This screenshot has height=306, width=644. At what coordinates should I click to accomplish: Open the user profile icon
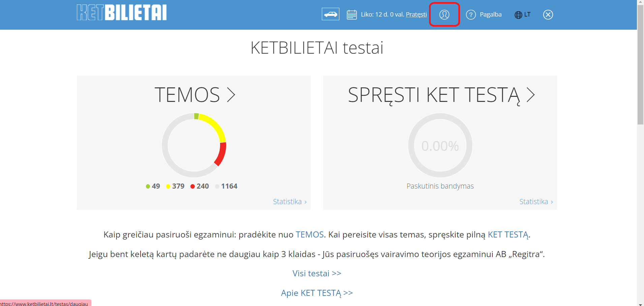coord(444,15)
